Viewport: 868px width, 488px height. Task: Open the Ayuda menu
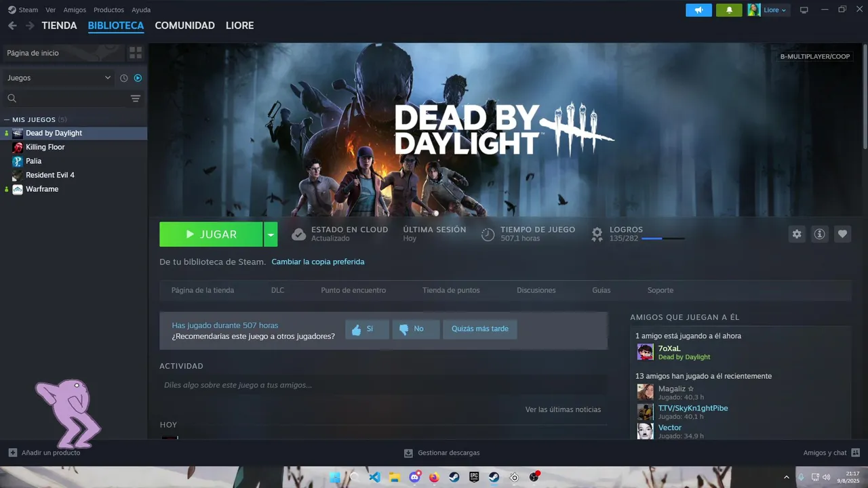tap(141, 10)
